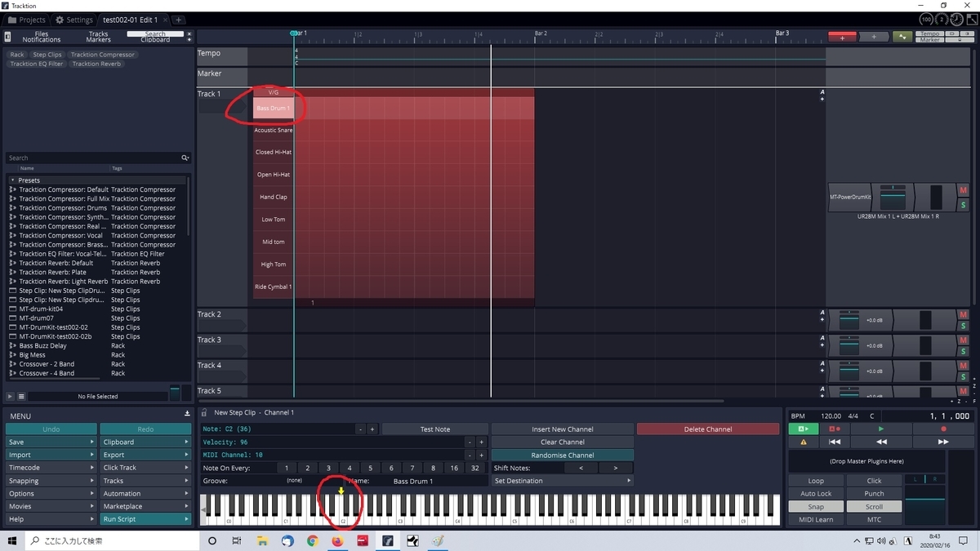Click the red record button in transport
The width and height of the screenshot is (980, 551).
943,429
